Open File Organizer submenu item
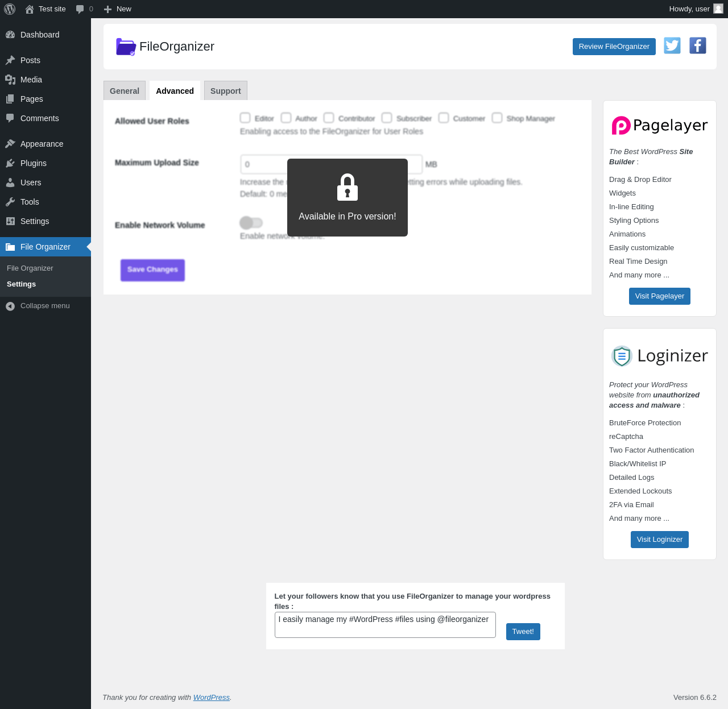Image resolution: width=728 pixels, height=709 pixels. point(30,268)
